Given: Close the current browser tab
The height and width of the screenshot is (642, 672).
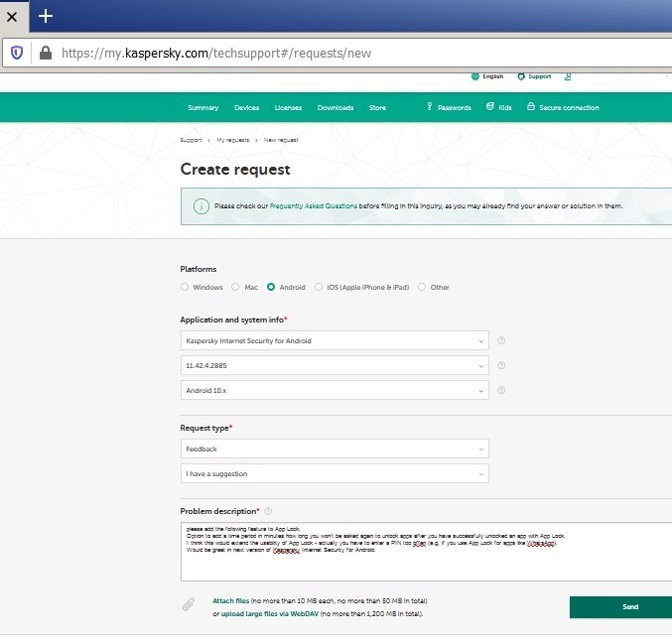Looking at the screenshot, I should (12, 17).
